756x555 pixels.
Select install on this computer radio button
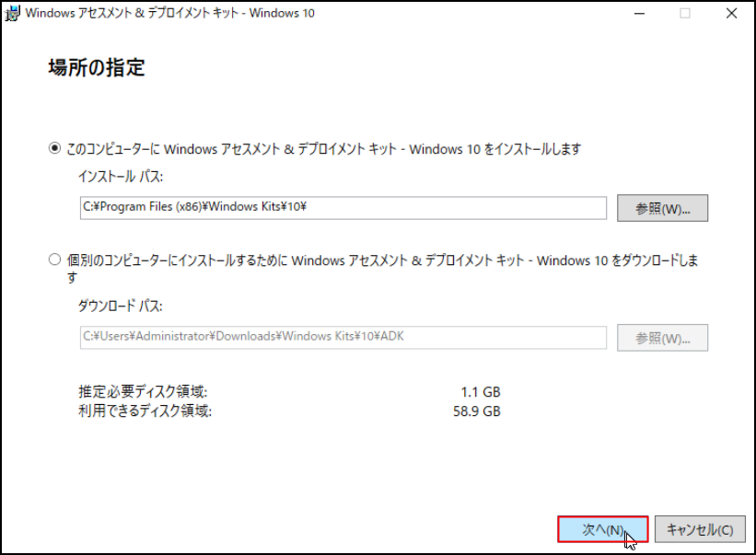coord(54,148)
